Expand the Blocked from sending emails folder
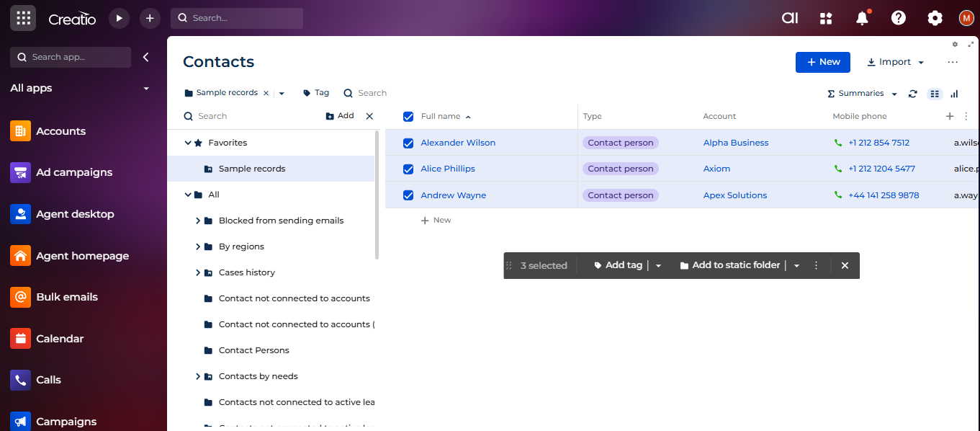980x431 pixels. [198, 221]
